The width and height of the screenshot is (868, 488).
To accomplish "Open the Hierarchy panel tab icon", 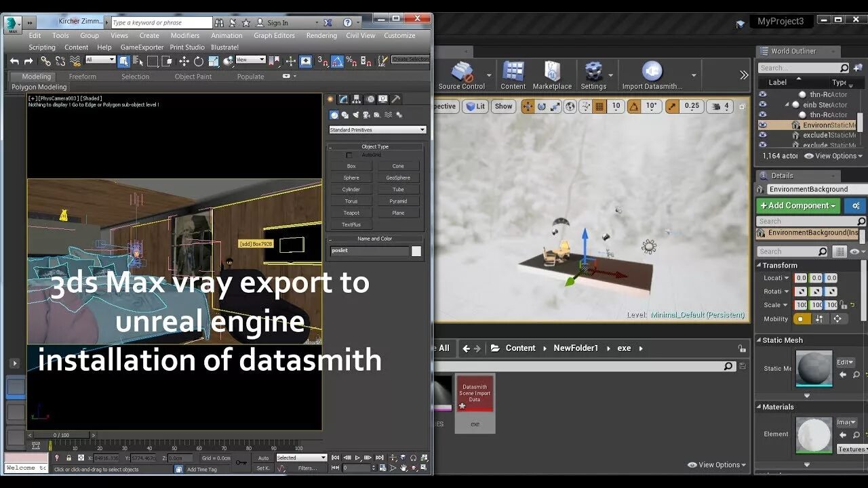I will [356, 99].
